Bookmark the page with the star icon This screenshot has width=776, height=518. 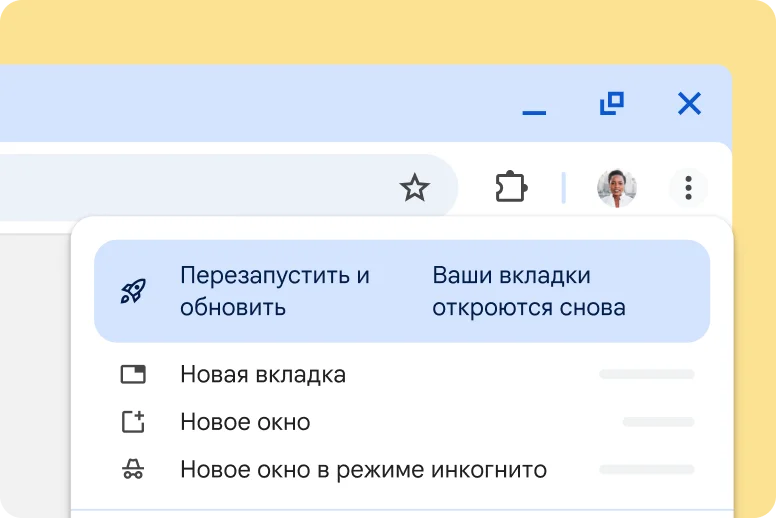[414, 187]
